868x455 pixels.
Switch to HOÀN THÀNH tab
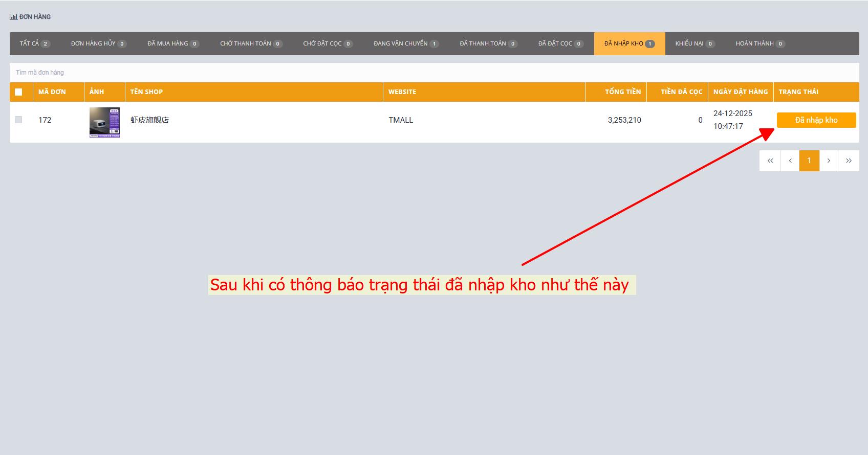click(x=760, y=43)
